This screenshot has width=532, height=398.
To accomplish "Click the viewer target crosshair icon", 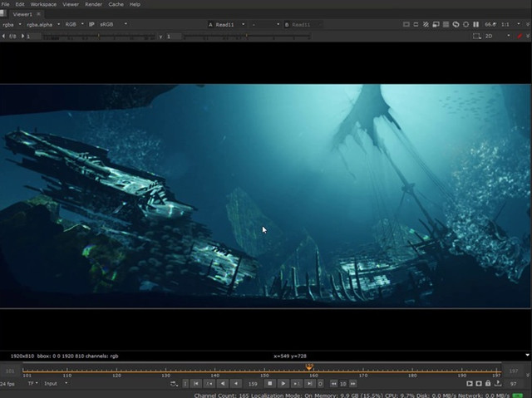I will coord(466,24).
